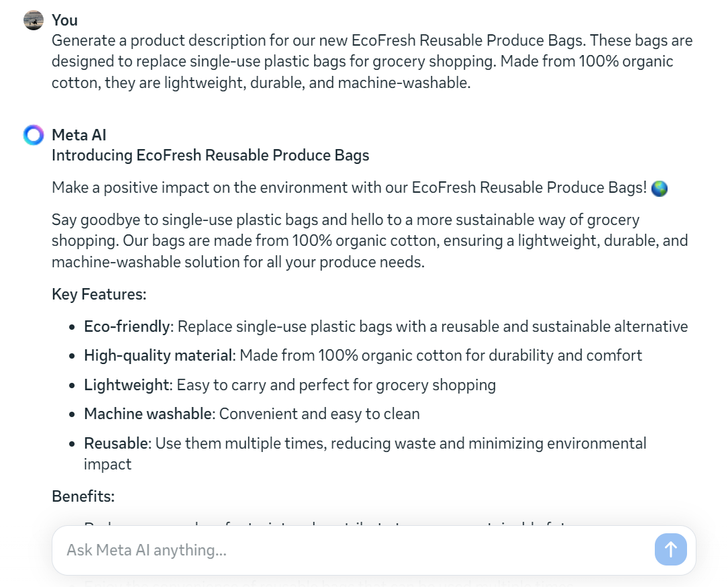Click the bold 'Reusable' bullet label
Image resolution: width=728 pixels, height=587 pixels.
[116, 443]
